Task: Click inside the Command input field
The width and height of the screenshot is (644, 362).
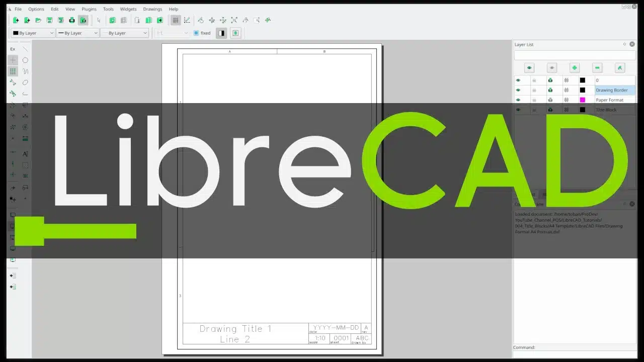Action: click(x=574, y=354)
